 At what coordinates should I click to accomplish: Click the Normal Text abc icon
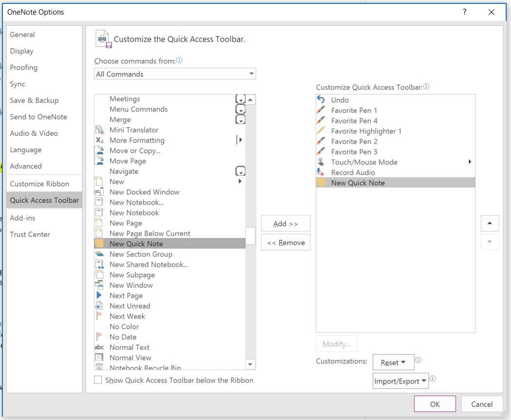pyautogui.click(x=99, y=347)
